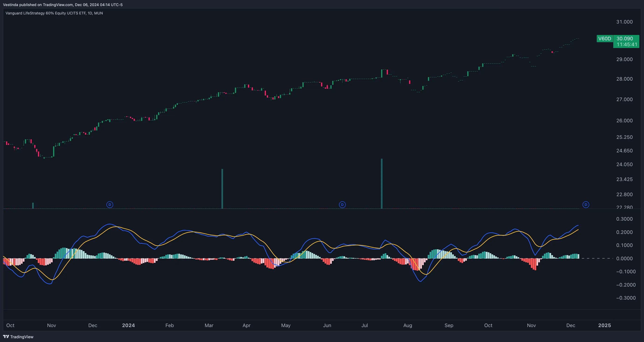
Task: Click the Jul label on time axis
Action: [365, 325]
